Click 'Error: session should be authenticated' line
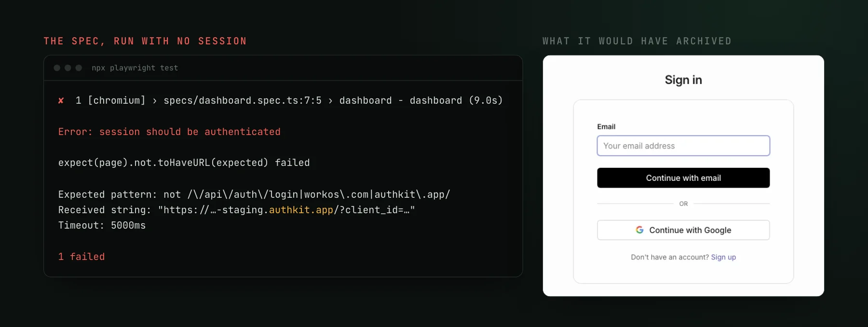Viewport: 868px width, 327px height. pos(169,132)
